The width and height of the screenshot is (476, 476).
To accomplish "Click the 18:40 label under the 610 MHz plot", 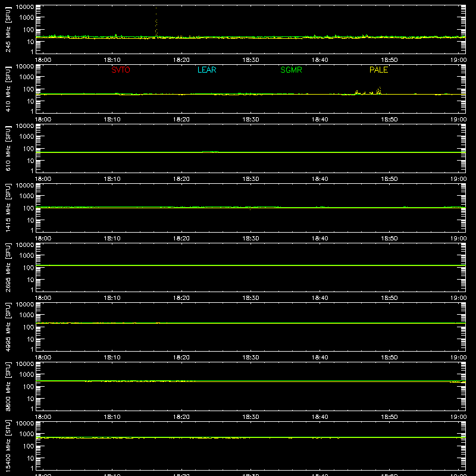I will [320, 179].
